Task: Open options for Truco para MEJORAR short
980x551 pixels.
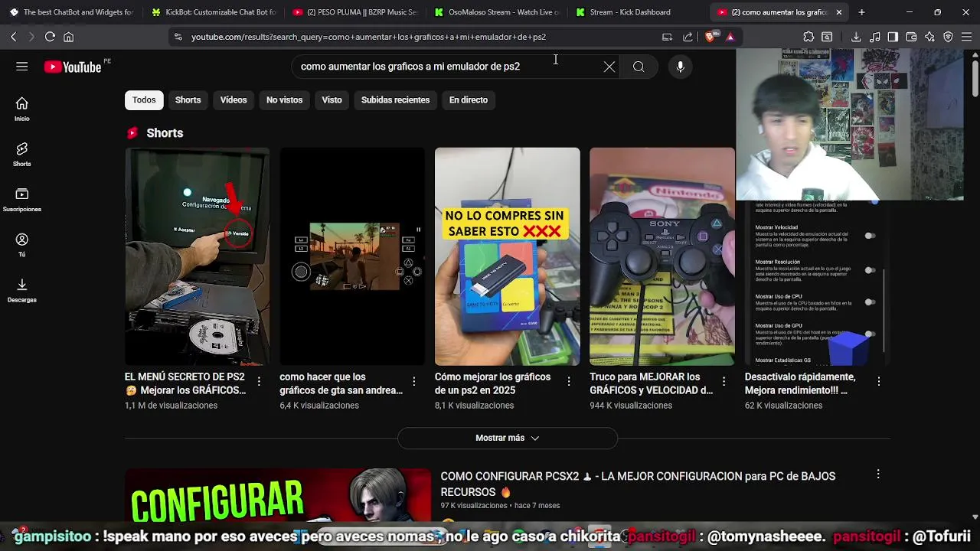Action: (x=724, y=381)
